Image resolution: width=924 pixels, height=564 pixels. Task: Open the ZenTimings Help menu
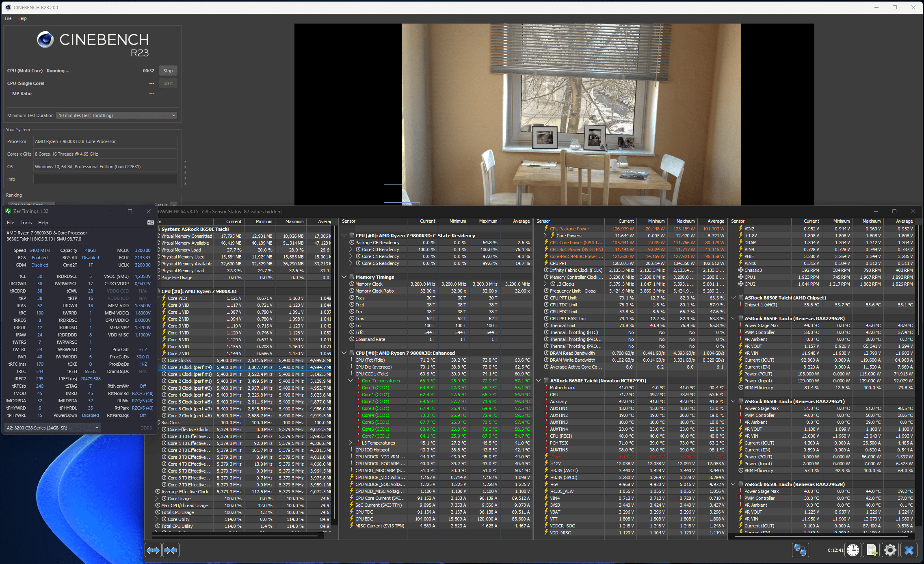(x=43, y=223)
